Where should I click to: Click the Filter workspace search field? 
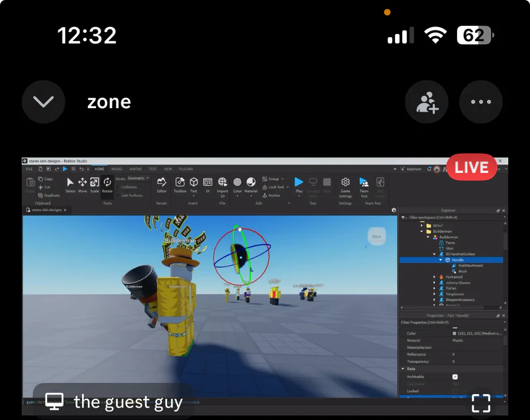pyautogui.click(x=453, y=218)
